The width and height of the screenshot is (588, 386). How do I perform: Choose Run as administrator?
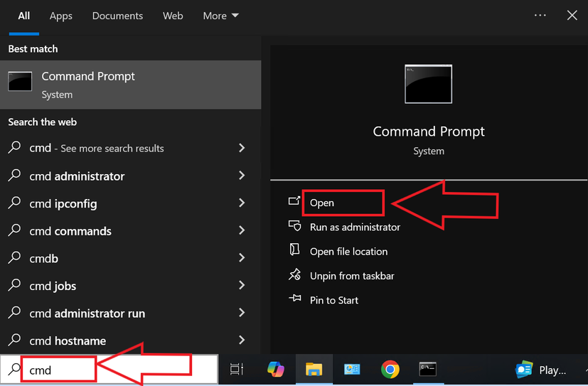(355, 227)
